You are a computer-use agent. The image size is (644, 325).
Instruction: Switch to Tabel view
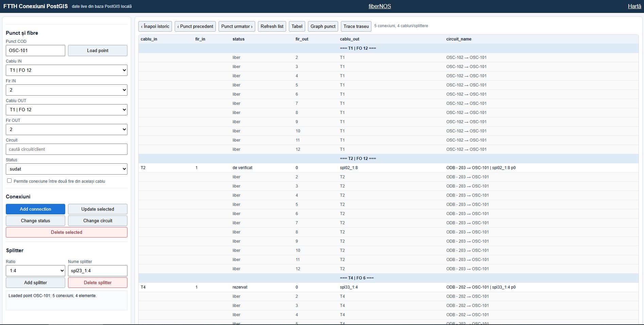297,26
